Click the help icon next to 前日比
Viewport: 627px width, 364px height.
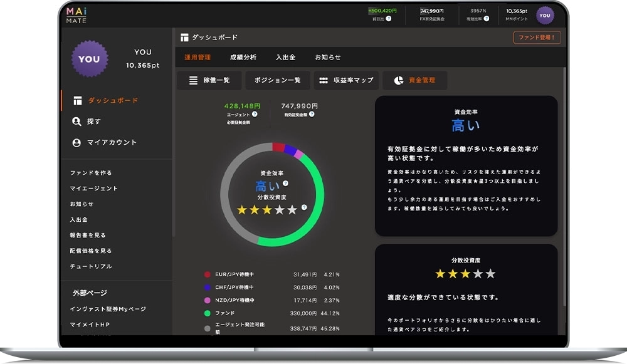[389, 19]
